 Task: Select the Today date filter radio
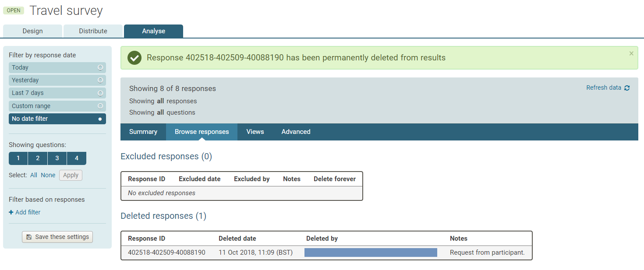[x=100, y=67]
